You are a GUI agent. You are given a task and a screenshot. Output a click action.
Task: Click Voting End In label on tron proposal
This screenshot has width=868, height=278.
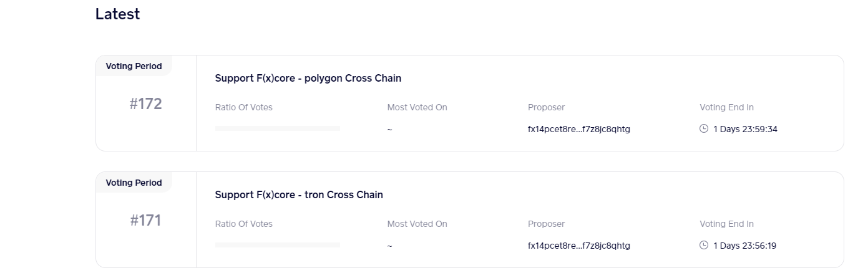726,224
